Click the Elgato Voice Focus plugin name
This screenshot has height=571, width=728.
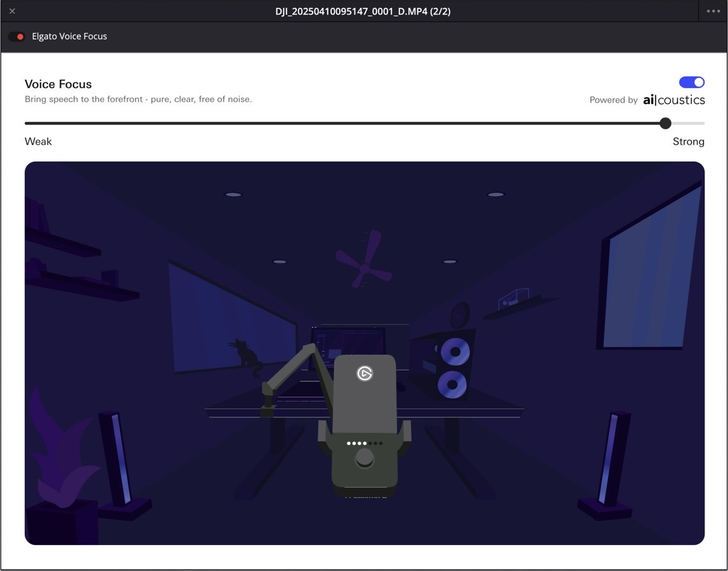point(69,37)
